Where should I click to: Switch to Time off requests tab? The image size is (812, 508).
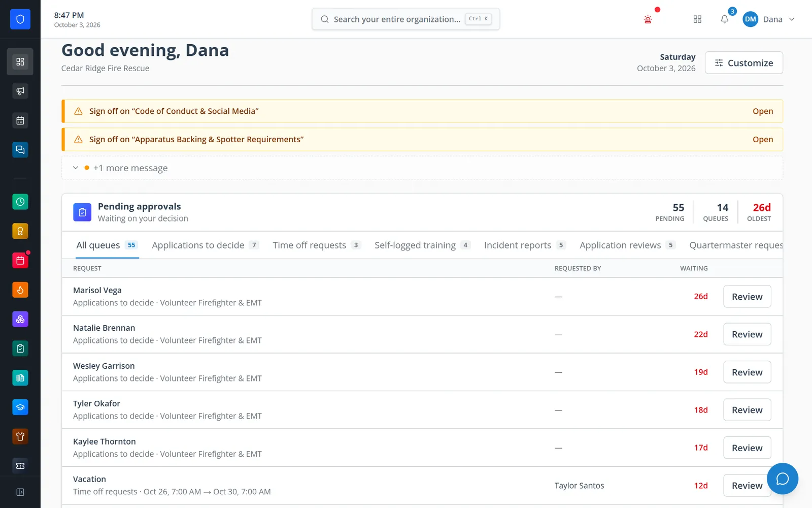(317, 245)
